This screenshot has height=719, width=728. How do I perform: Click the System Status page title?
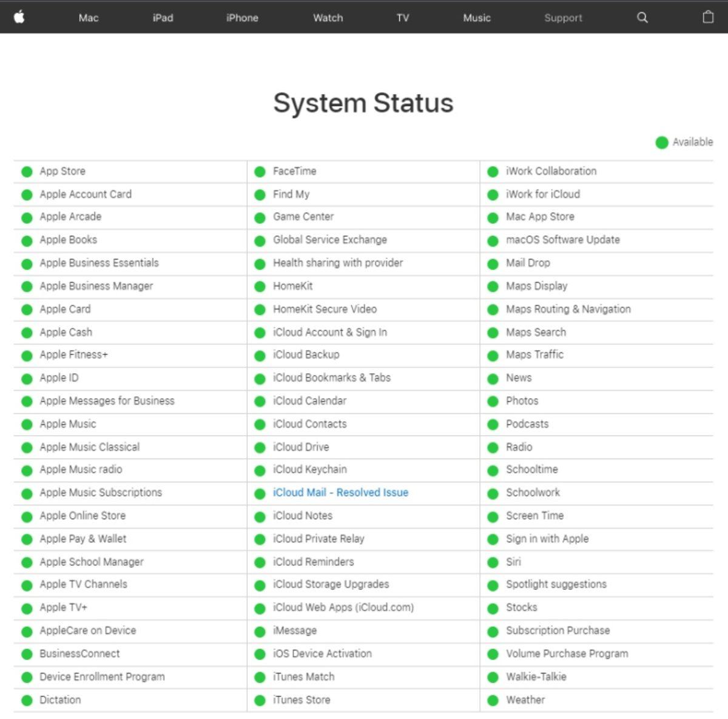[x=364, y=103]
